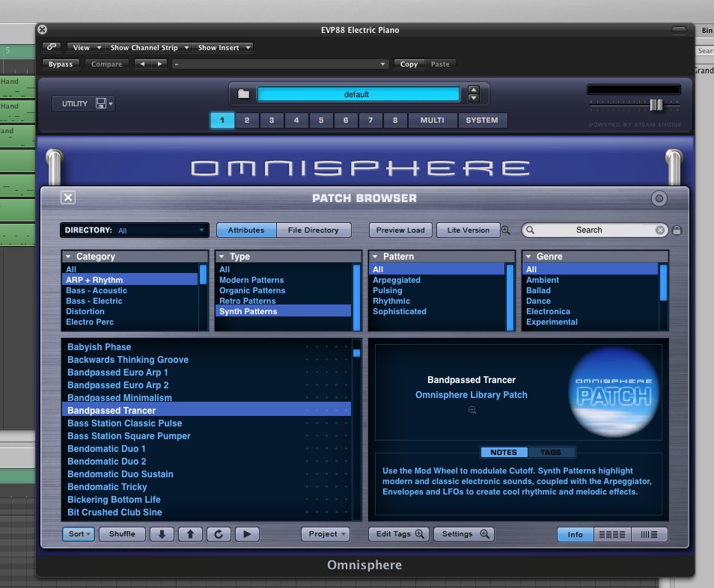This screenshot has height=588, width=714.
Task: Go to previous setting with left arrow
Action: click(142, 64)
